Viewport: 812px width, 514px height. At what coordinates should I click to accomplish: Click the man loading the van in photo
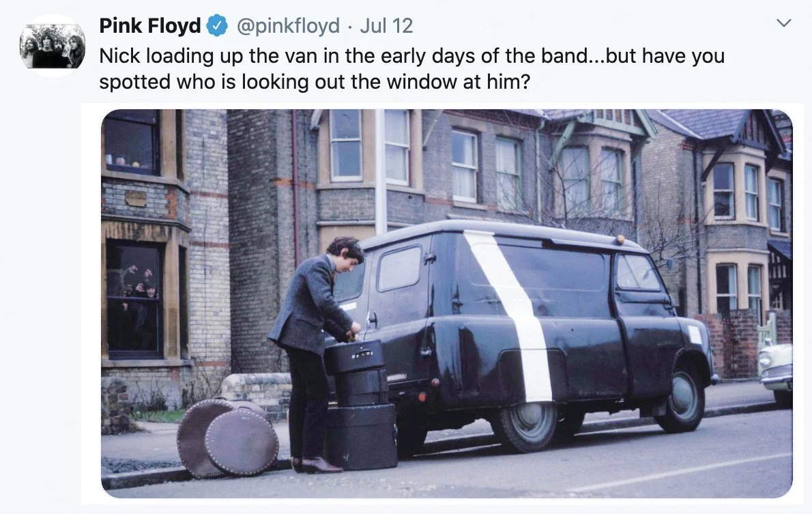pyautogui.click(x=315, y=354)
